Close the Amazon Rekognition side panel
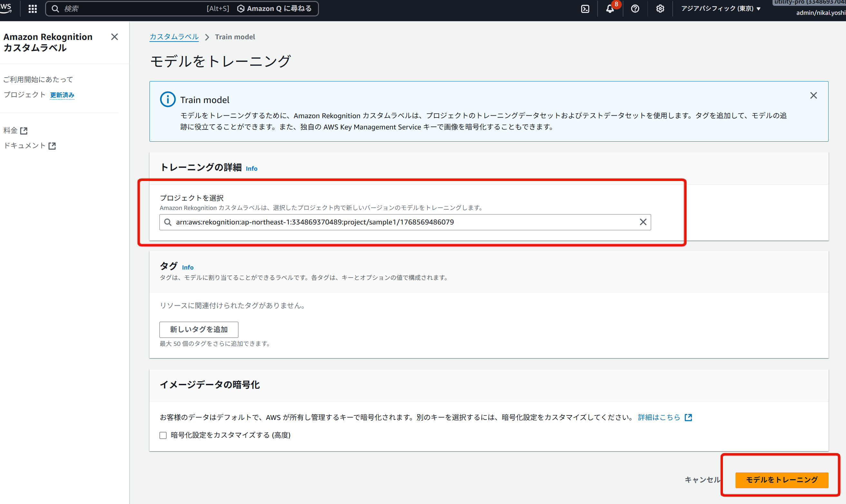This screenshot has width=846, height=504. click(x=114, y=37)
